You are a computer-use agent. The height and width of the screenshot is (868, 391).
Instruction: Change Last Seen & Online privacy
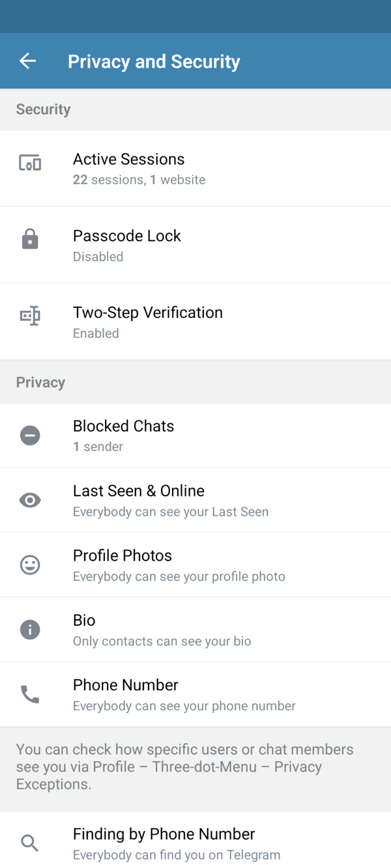195,499
